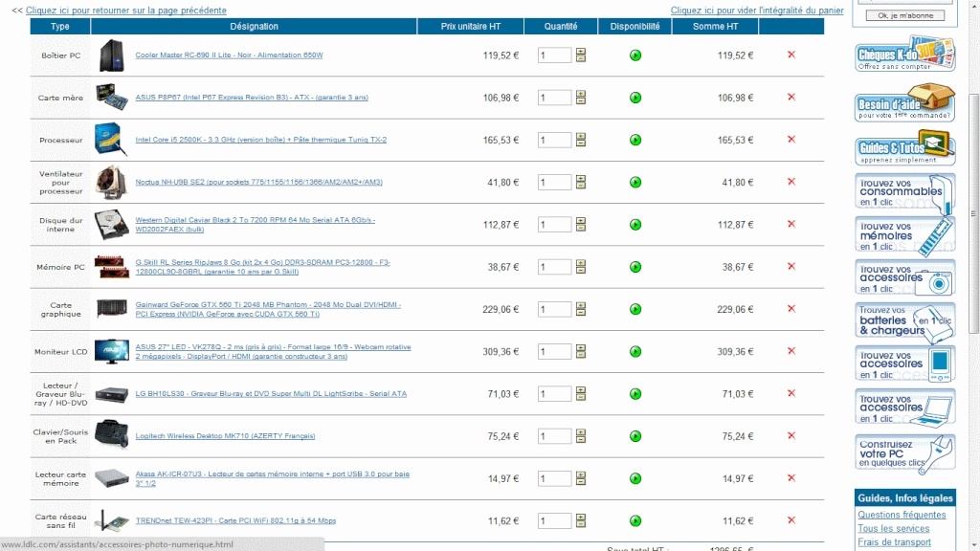Empty the entire cart via top-right link
Screen dimensions: 980x551
(x=757, y=10)
